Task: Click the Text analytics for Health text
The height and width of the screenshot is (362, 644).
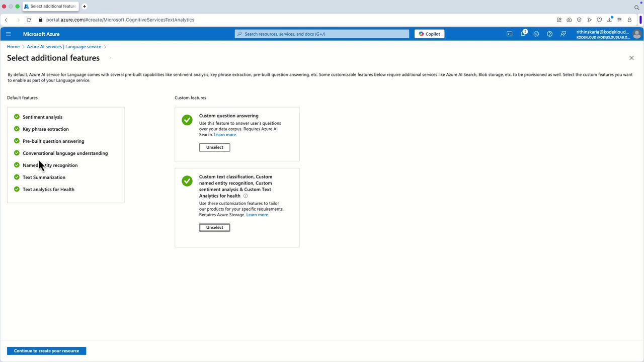Action: [48, 190]
